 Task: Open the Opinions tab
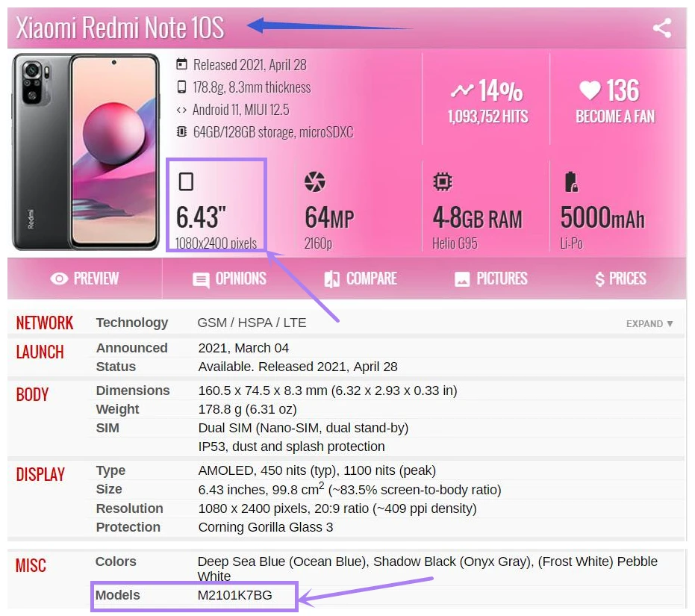[230, 279]
